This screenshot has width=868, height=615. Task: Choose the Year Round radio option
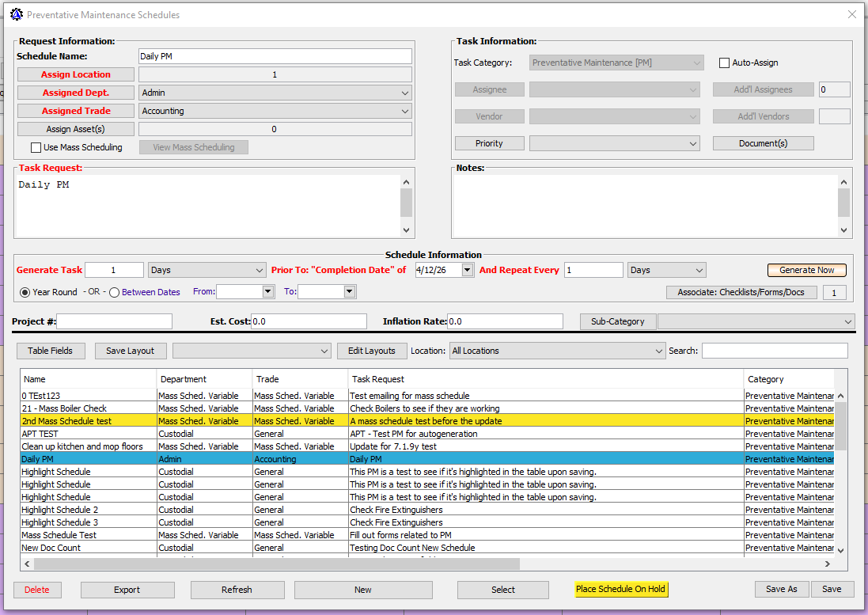pos(25,292)
